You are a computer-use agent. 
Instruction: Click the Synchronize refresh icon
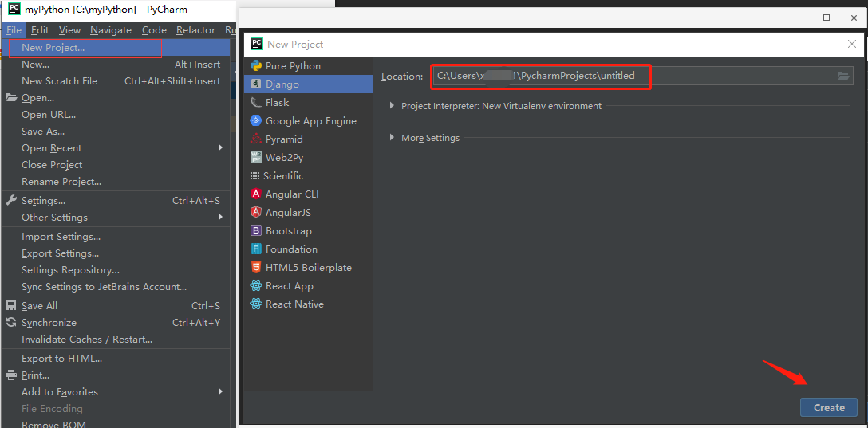pos(12,322)
